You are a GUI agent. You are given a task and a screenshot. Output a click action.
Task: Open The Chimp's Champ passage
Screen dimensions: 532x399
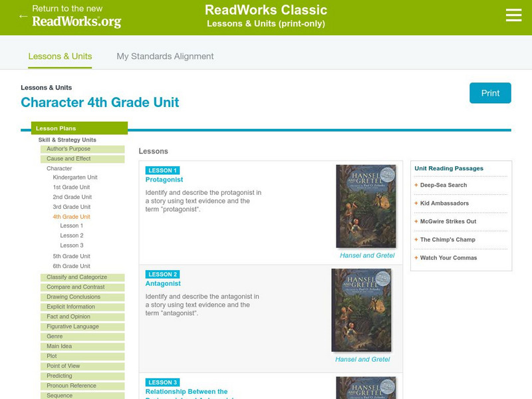pos(448,239)
